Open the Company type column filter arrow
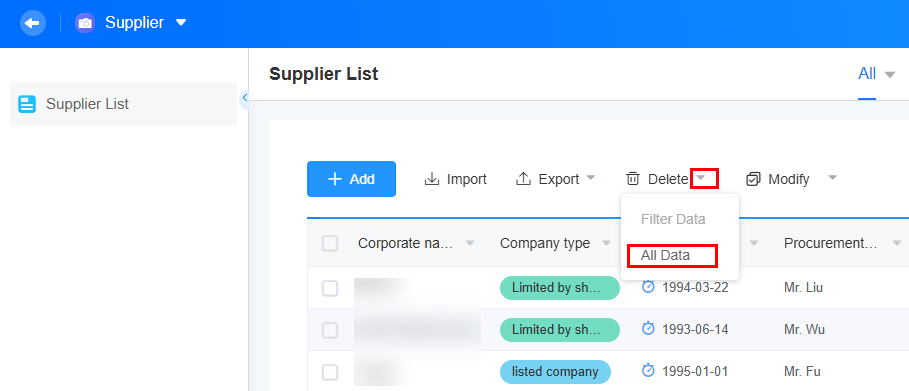Viewport: 909px width, 391px height. pyautogui.click(x=606, y=243)
